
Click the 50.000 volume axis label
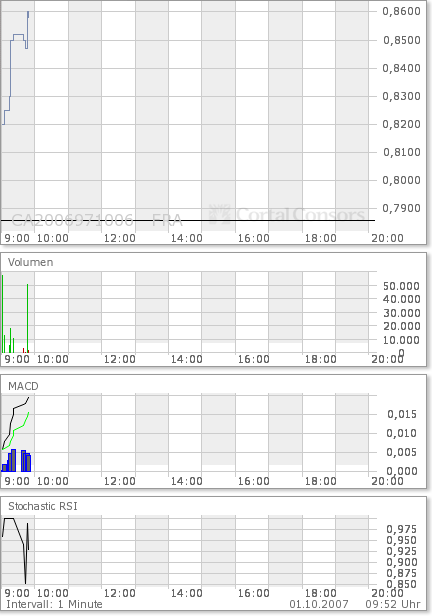(401, 286)
